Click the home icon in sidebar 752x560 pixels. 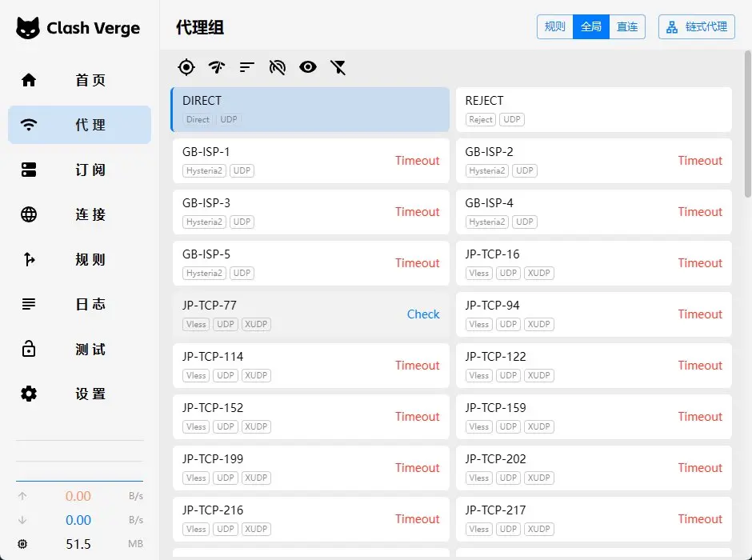(29, 79)
